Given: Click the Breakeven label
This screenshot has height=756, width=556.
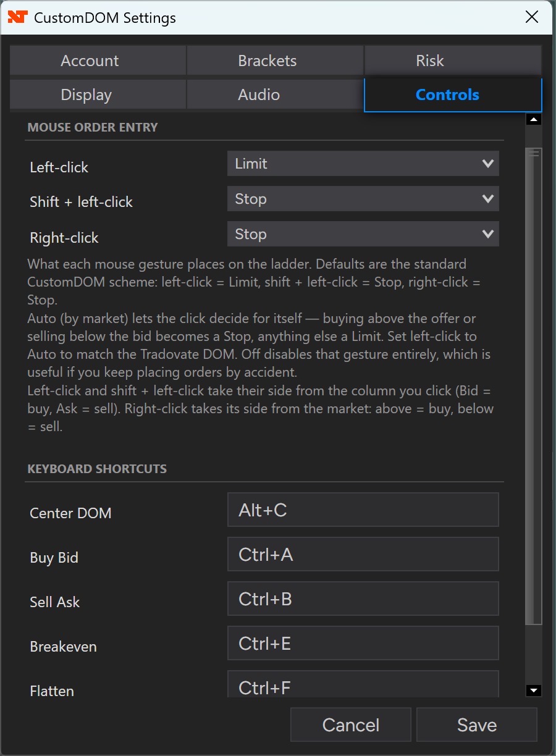Looking at the screenshot, I should [63, 647].
